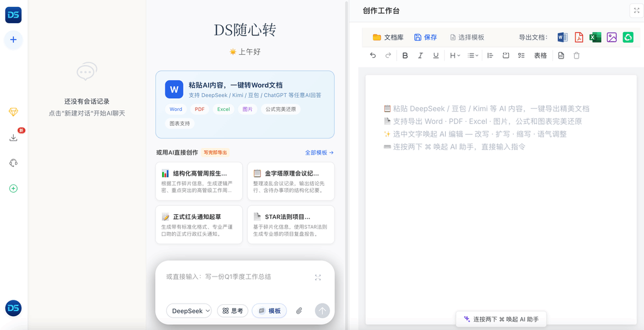Image resolution: width=644 pixels, height=330 pixels.
Task: Start a new chat with plus button
Action: pos(13,40)
